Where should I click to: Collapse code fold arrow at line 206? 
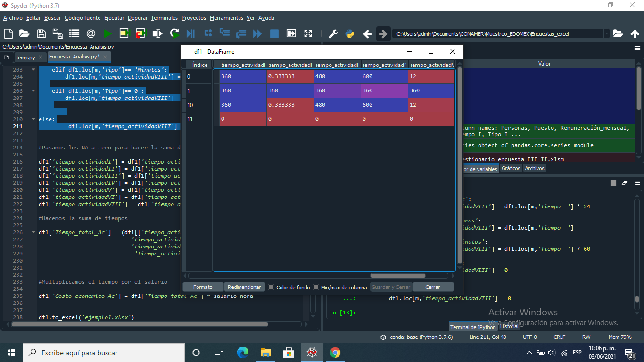33,90
